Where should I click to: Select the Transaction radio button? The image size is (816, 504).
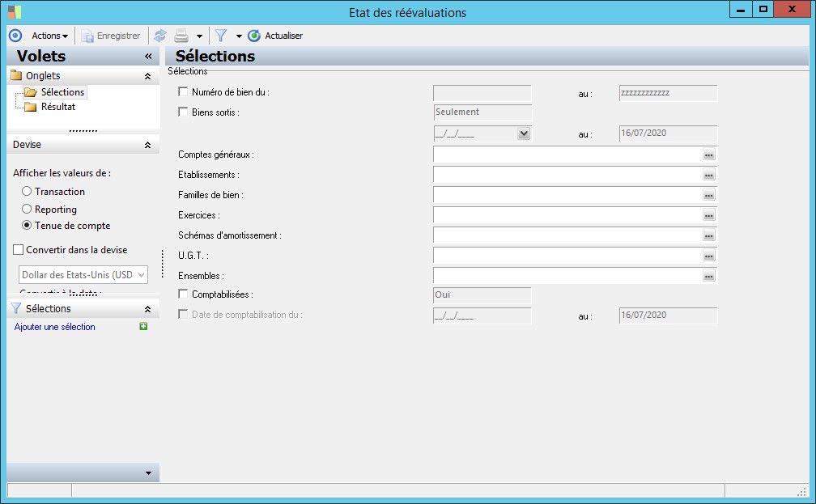pyautogui.click(x=27, y=192)
